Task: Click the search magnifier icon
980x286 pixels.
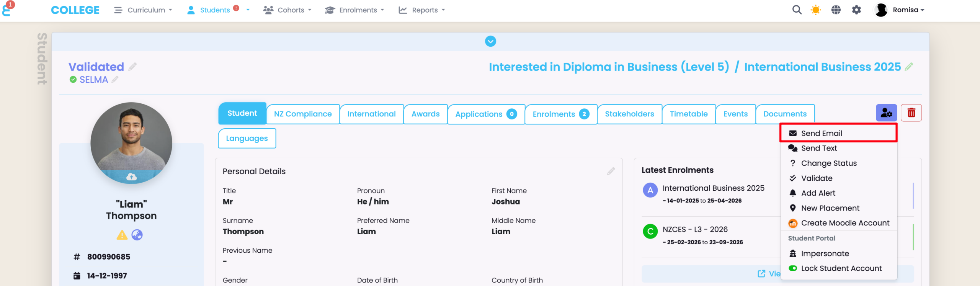Action: pos(797,10)
